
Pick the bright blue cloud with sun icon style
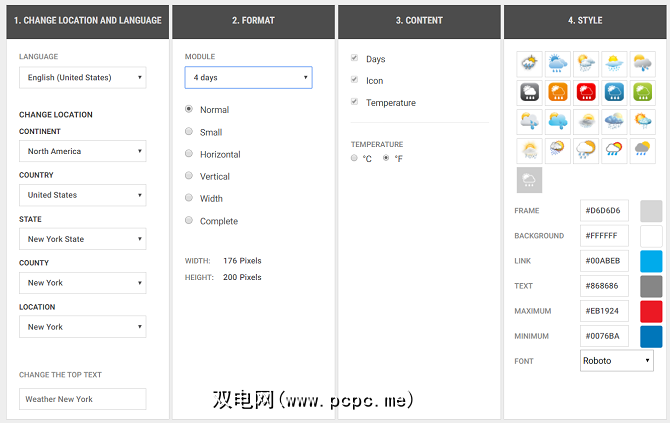[x=558, y=121]
